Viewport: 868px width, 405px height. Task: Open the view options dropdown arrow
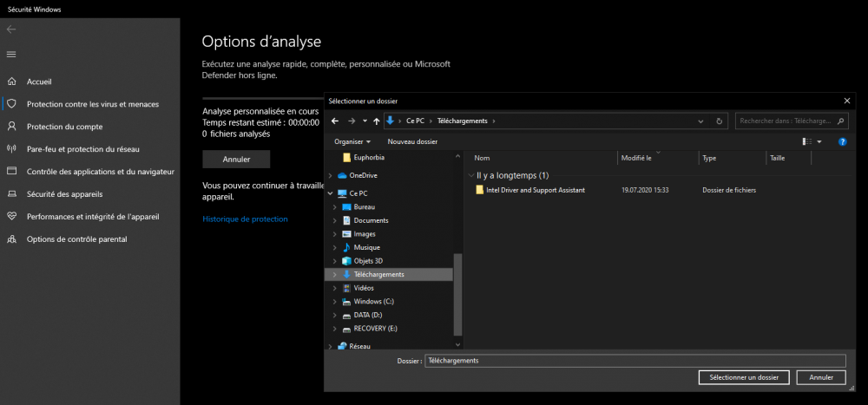[819, 141]
